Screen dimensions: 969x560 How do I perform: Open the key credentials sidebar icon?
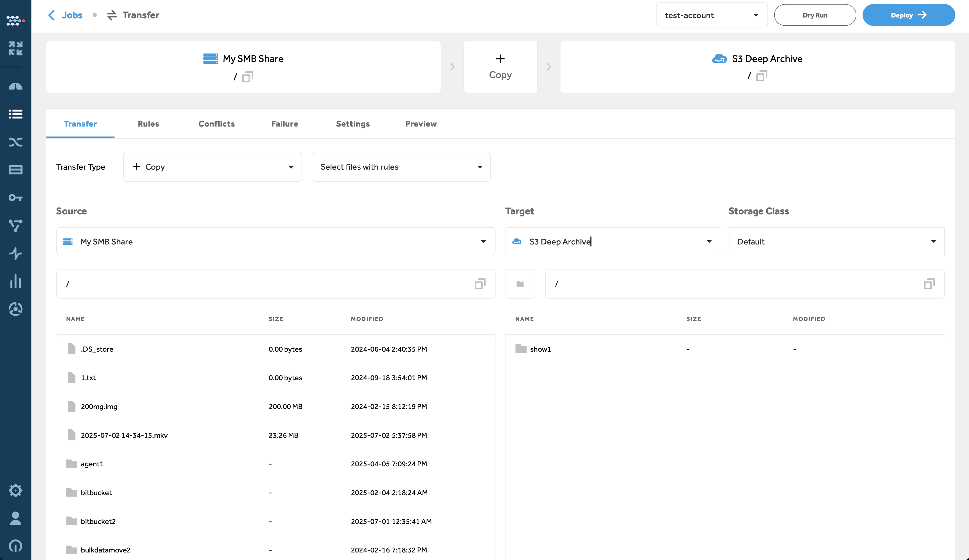click(15, 198)
